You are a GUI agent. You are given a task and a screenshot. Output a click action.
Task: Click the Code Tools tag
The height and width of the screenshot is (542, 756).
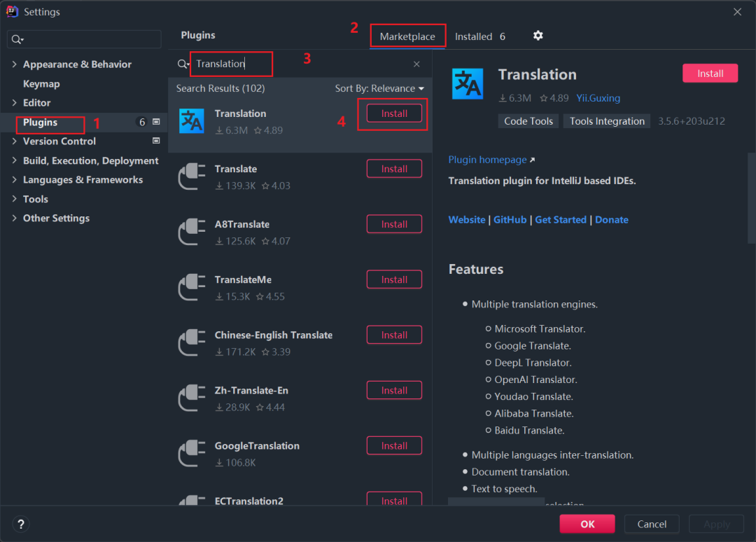coord(528,121)
